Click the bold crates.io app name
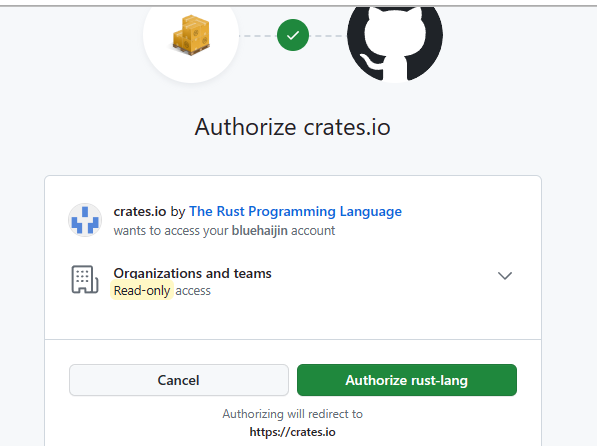 [x=140, y=211]
